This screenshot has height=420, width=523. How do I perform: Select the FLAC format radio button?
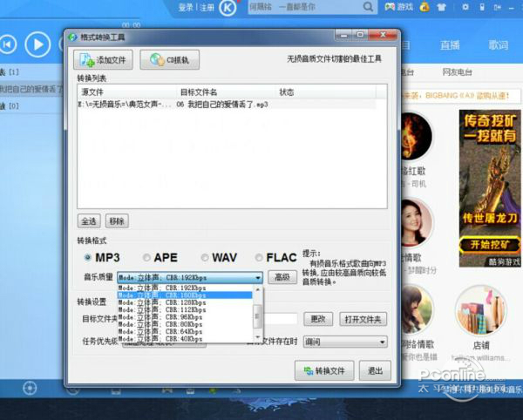(x=259, y=257)
